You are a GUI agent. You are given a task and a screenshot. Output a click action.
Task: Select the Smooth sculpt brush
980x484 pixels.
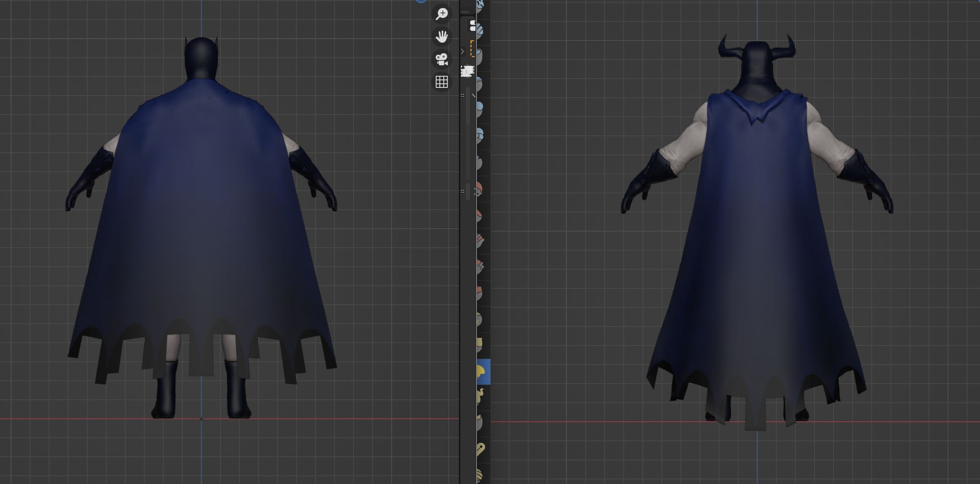[x=480, y=189]
